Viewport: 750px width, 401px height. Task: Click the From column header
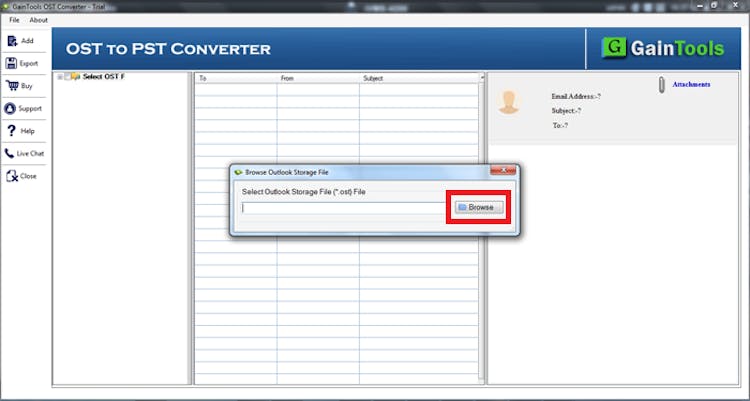[317, 78]
